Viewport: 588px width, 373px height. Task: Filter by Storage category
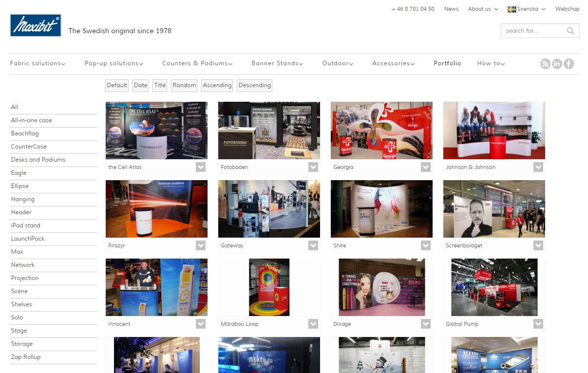tap(54, 344)
